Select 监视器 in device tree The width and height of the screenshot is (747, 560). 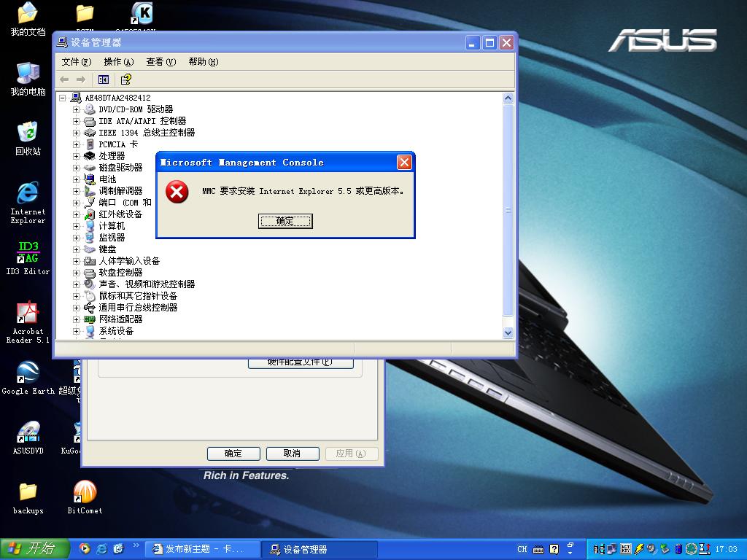pos(112,238)
